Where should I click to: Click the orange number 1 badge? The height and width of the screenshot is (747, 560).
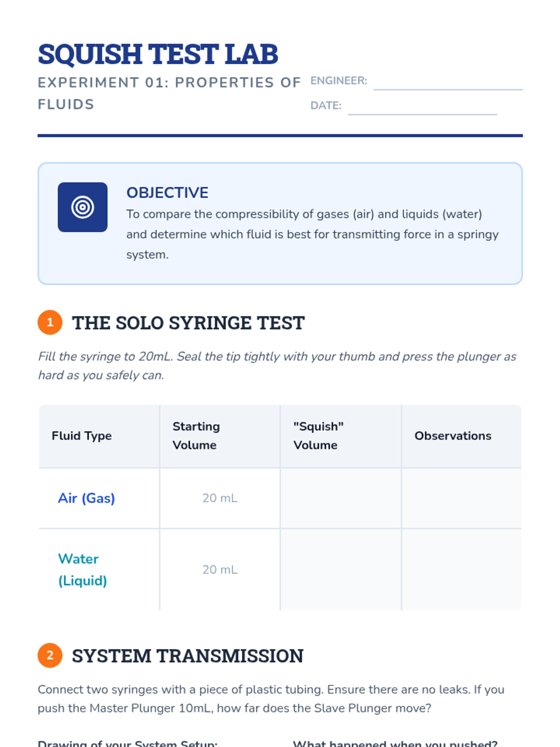(x=50, y=323)
